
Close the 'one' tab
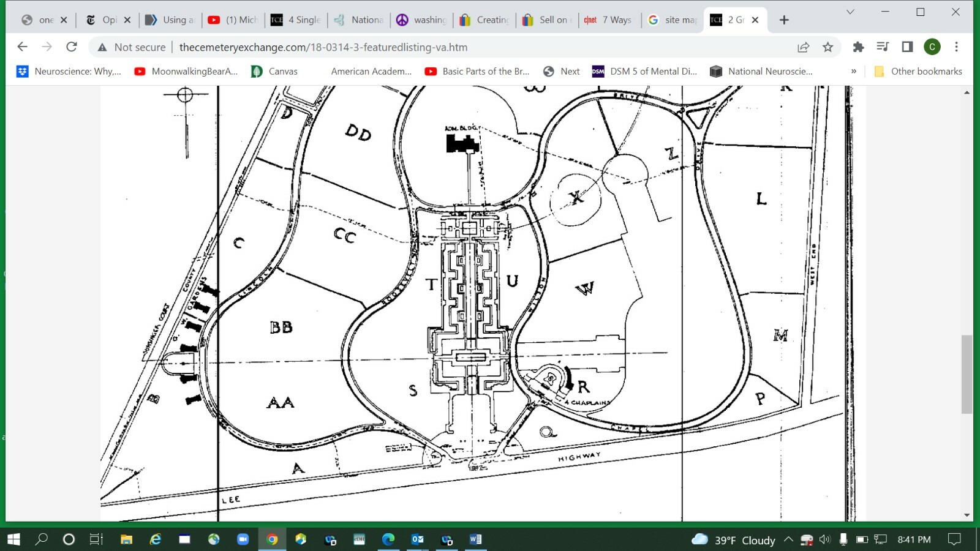64,20
